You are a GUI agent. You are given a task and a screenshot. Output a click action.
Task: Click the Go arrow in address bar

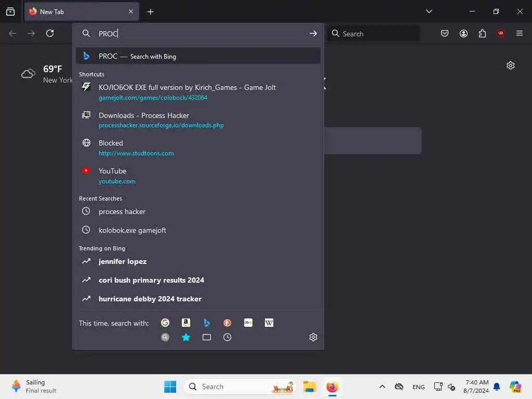click(313, 33)
